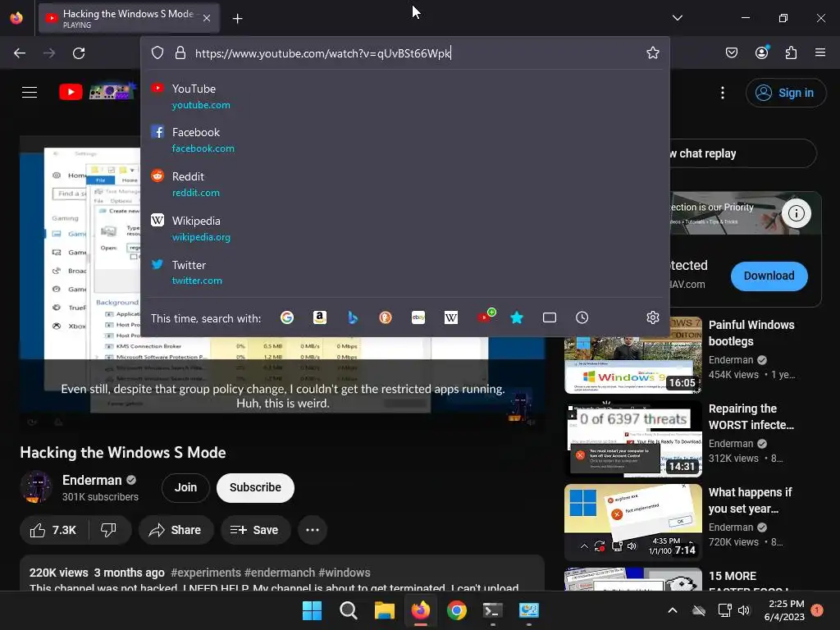Search this time with Google
840x630 pixels.
click(287, 317)
